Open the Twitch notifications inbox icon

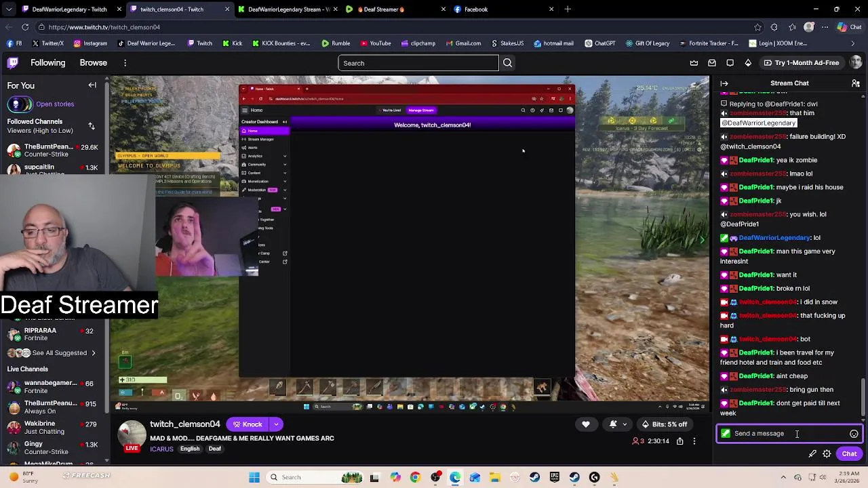(x=712, y=63)
